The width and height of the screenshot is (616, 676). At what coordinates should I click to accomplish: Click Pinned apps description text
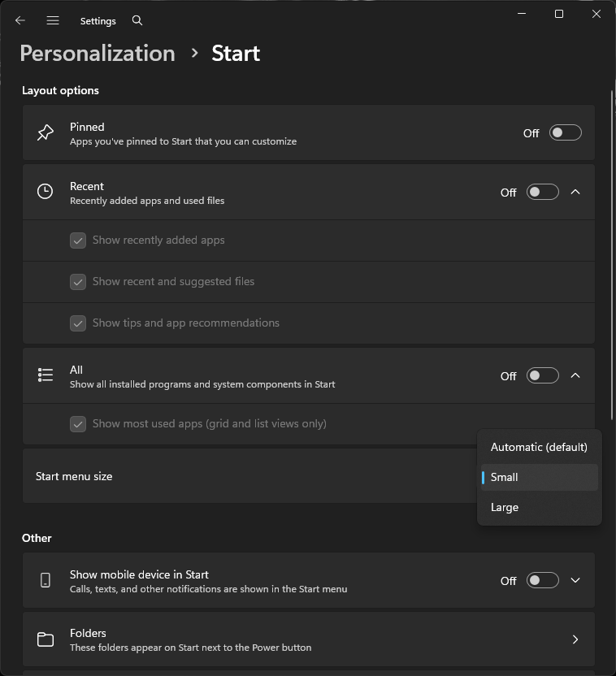183,141
